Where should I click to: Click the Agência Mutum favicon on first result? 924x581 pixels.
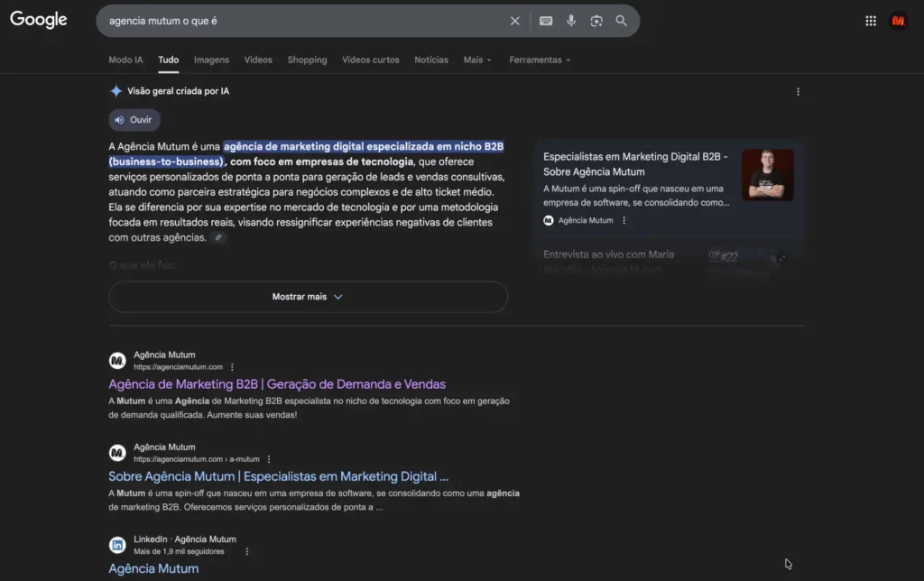117,360
